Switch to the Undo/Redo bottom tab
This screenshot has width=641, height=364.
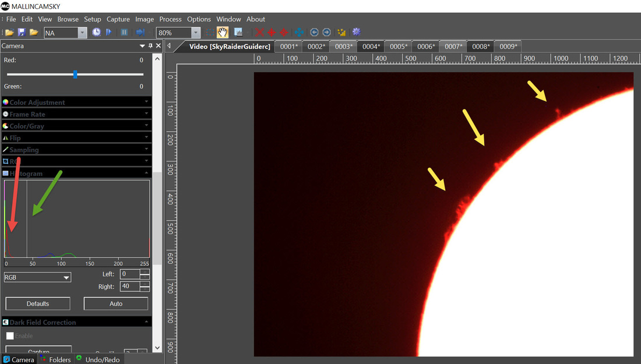pyautogui.click(x=98, y=359)
